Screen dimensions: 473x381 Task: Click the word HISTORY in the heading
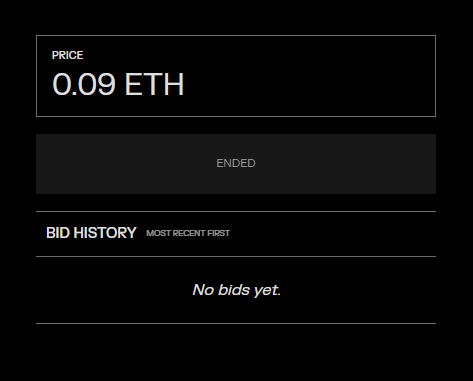point(105,233)
